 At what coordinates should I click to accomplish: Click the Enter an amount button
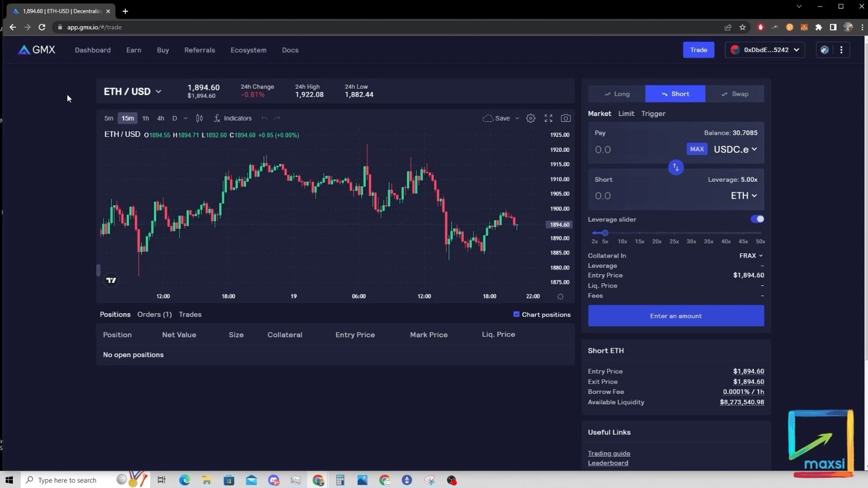pos(676,316)
